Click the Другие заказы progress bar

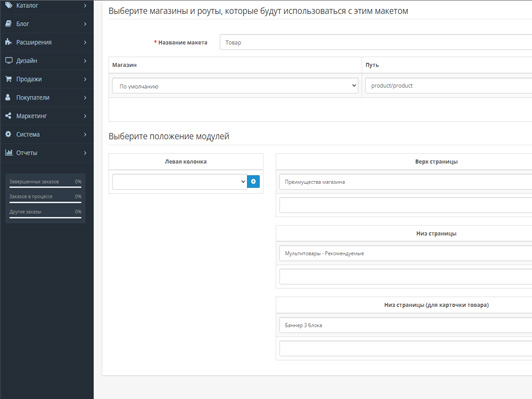(45, 217)
